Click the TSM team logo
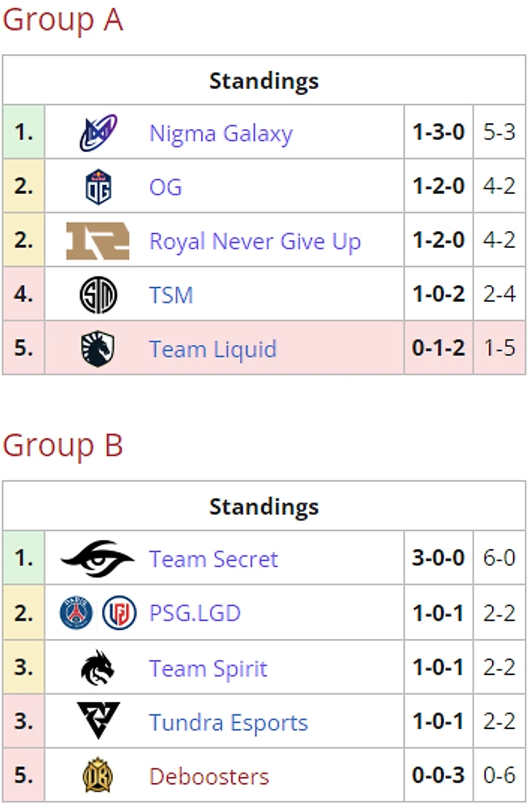 coord(98,295)
